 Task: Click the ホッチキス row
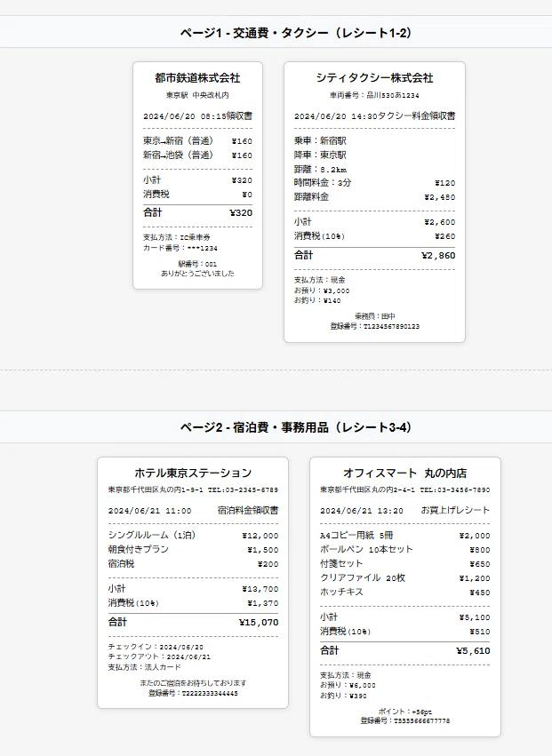(x=404, y=592)
